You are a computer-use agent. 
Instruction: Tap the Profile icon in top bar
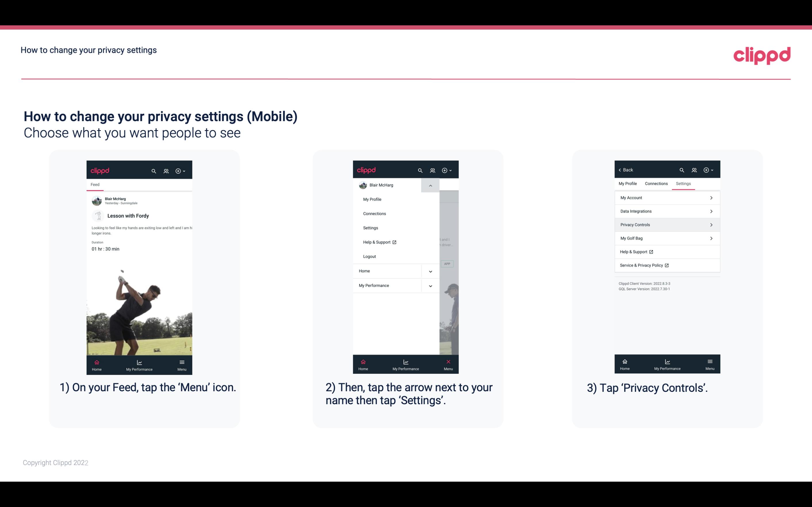tap(166, 170)
